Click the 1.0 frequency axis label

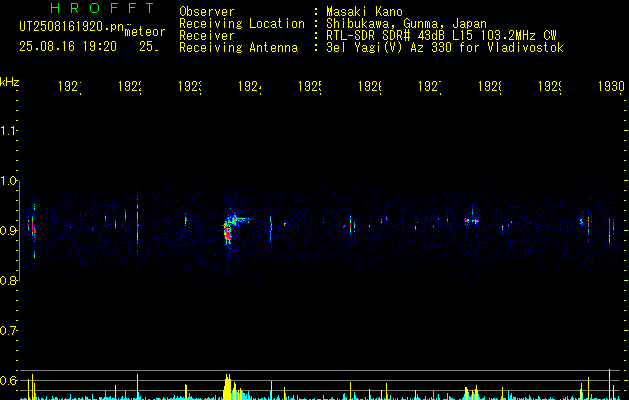point(8,181)
